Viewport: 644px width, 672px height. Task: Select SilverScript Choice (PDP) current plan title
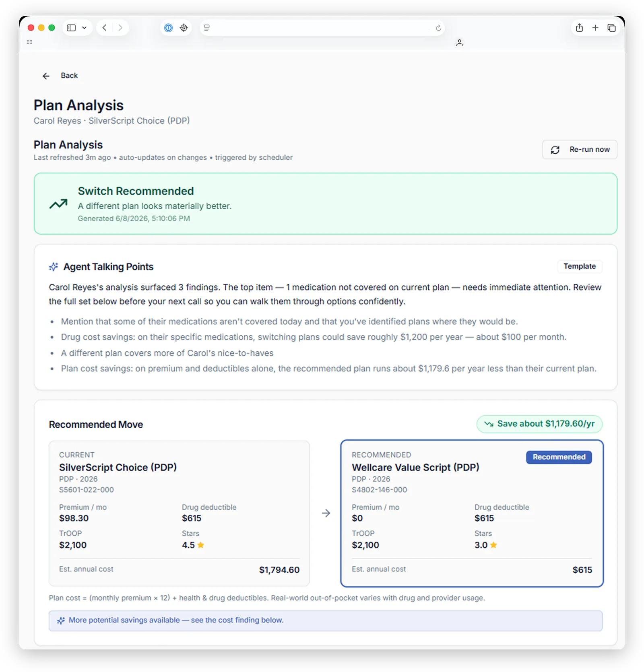tap(118, 468)
